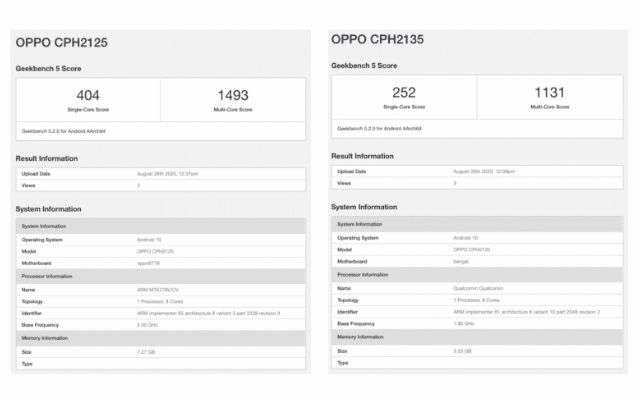640x400 pixels.
Task: Click Upload Date label in CPH2135 panel
Action: click(x=351, y=171)
